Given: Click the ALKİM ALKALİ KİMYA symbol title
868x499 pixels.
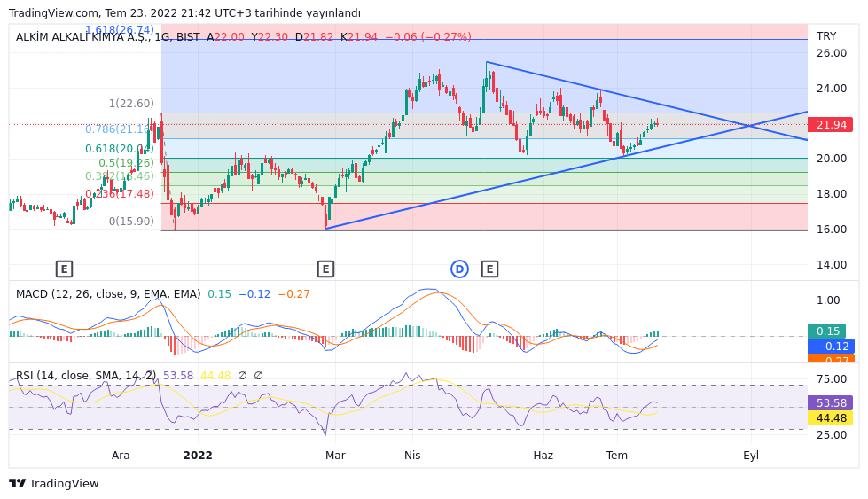Looking at the screenshot, I should (82, 37).
